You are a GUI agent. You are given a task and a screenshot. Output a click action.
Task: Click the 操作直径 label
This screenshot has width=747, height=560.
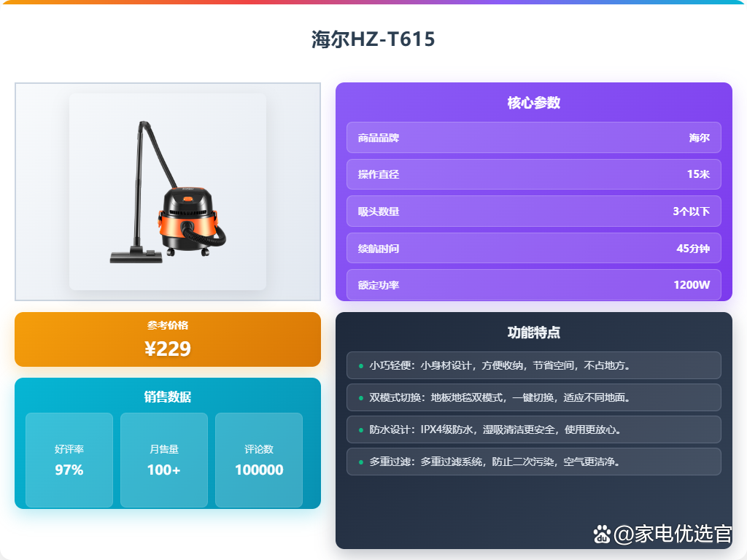tap(379, 175)
